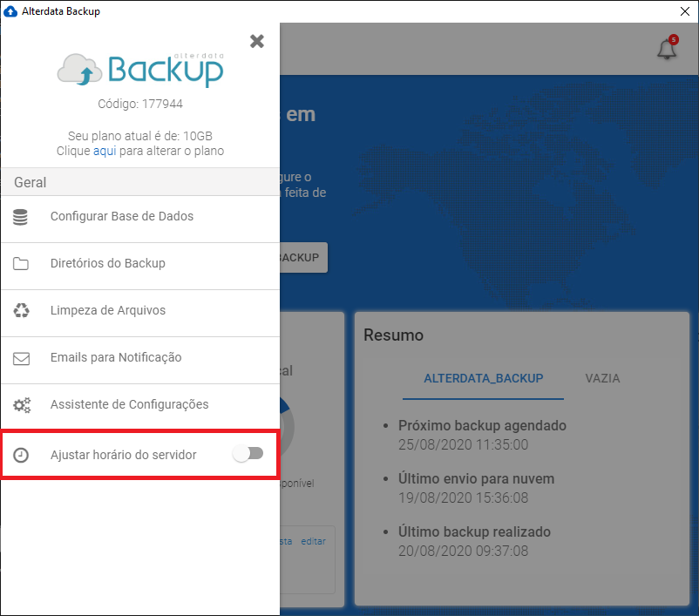
Task: Open the notifications bell icon
Action: [667, 49]
